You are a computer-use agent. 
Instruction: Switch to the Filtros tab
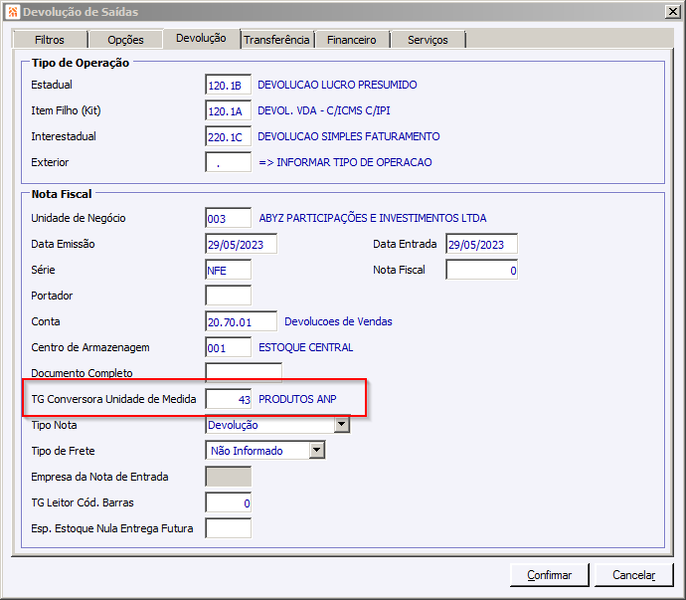coord(50,40)
